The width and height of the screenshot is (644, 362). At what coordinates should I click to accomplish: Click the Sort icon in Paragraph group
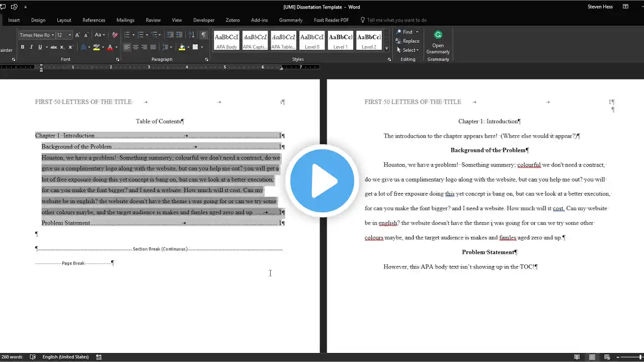(x=192, y=35)
